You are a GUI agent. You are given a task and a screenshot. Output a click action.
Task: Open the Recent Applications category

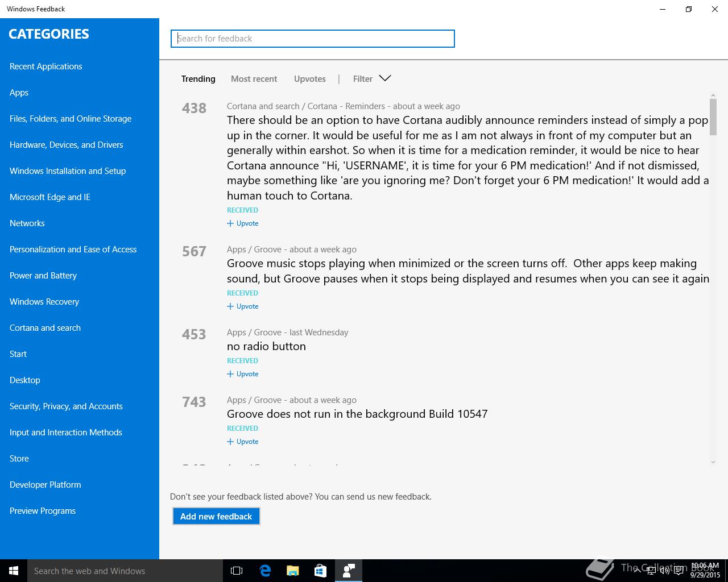click(x=46, y=66)
